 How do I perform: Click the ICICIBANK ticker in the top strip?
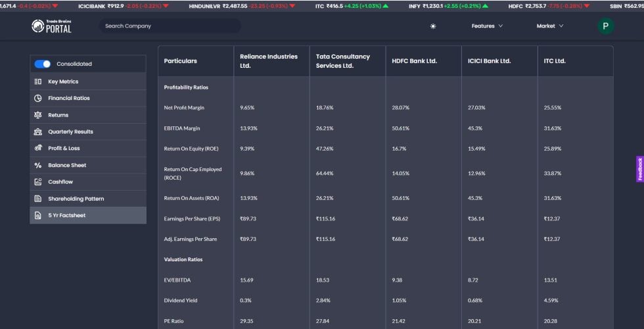point(124,6)
